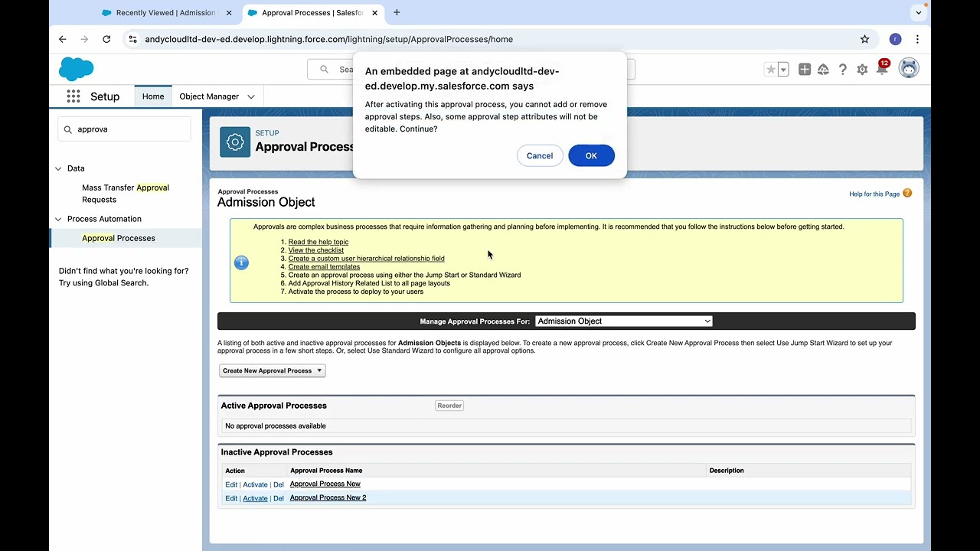This screenshot has height=551, width=980.
Task: Open the notifications bell icon
Action: [881, 70]
